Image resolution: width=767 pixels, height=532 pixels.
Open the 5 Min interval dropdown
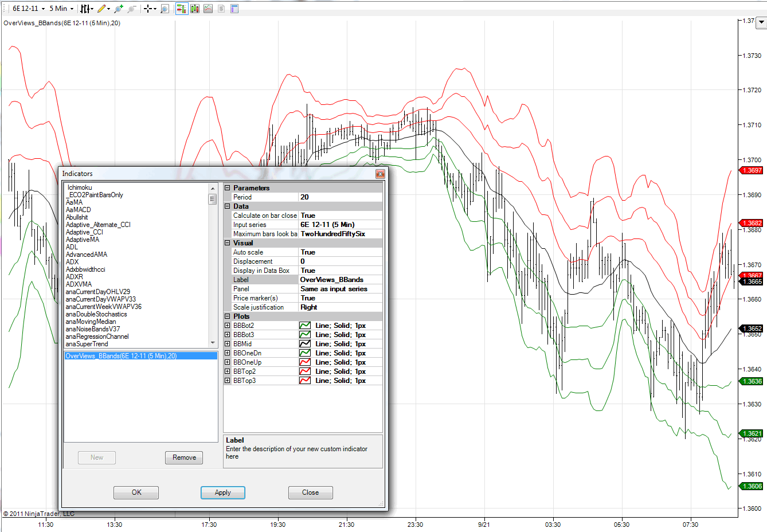[x=61, y=9]
